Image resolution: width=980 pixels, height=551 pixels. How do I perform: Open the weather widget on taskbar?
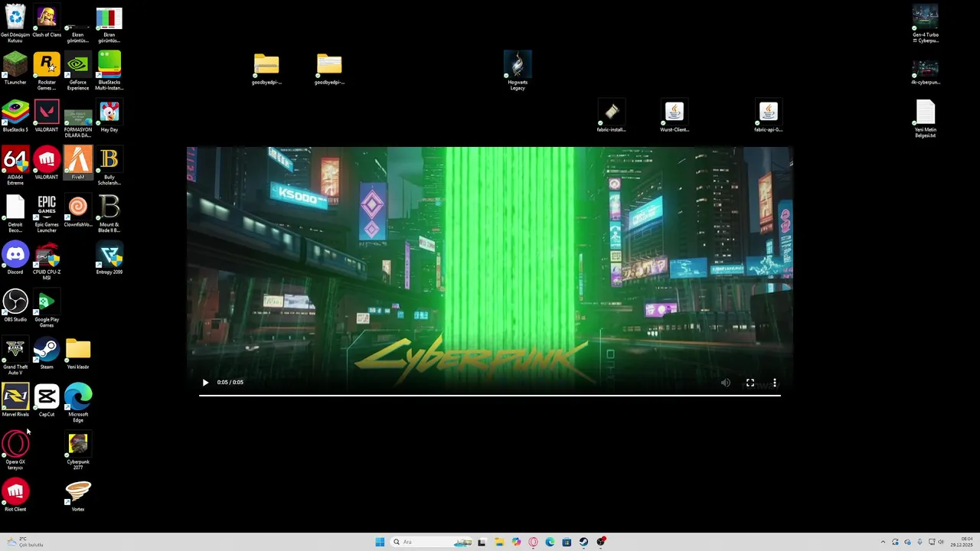pos(25,542)
